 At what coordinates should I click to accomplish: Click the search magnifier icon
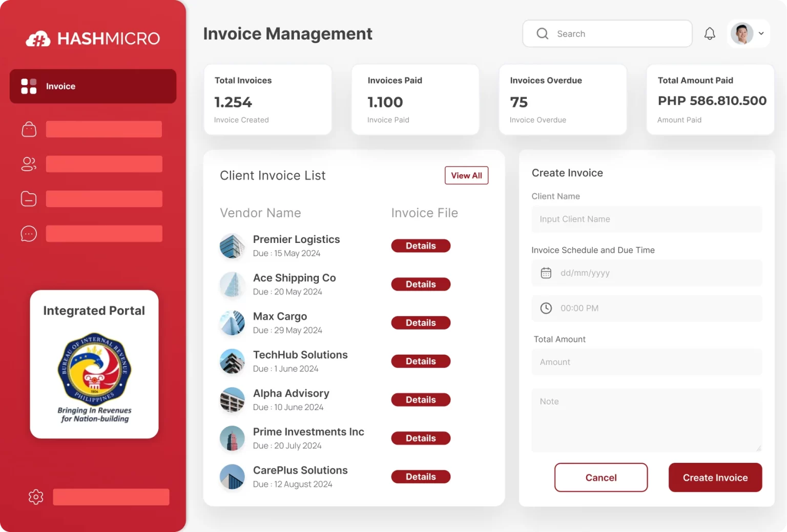[542, 33]
